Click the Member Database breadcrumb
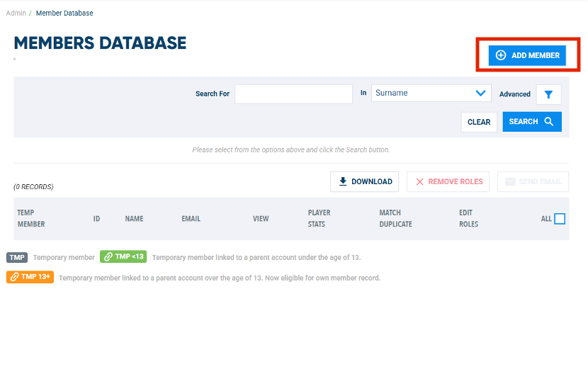 pyautogui.click(x=64, y=13)
